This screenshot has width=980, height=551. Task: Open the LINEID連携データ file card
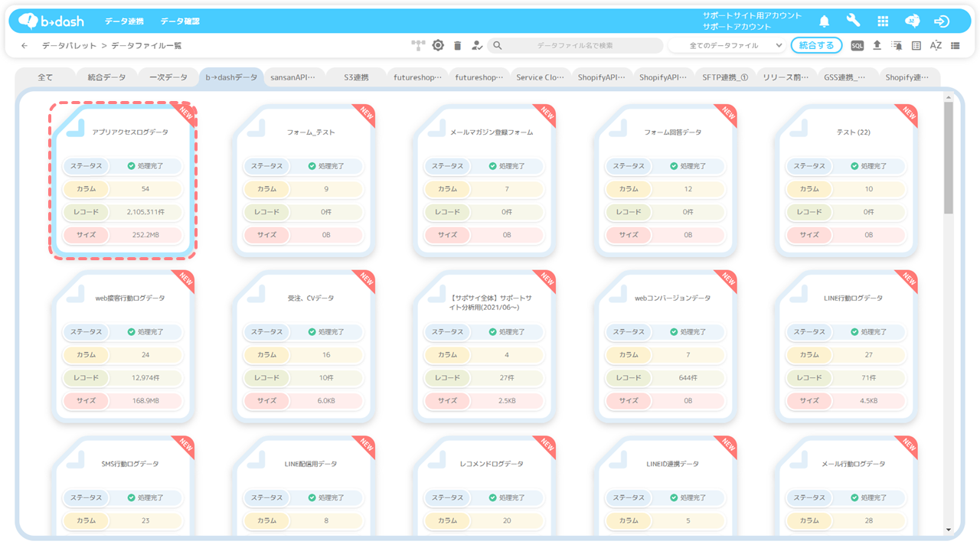tap(666, 486)
